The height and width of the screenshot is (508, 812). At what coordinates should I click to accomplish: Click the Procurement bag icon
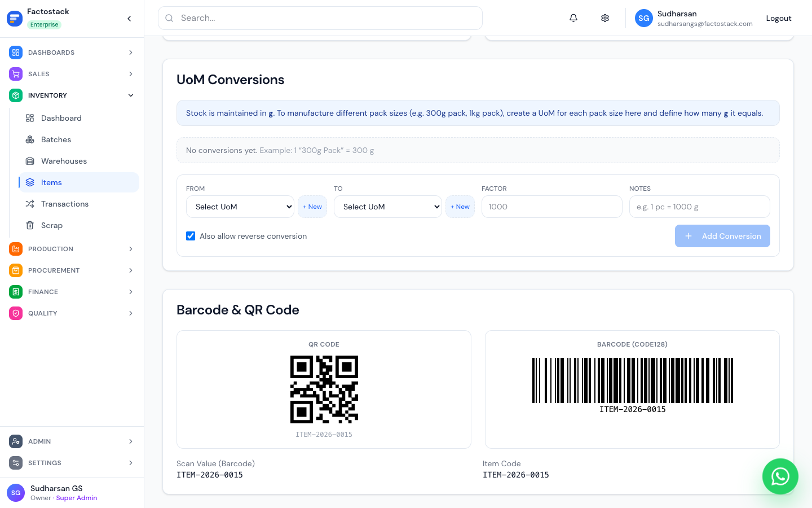16,270
